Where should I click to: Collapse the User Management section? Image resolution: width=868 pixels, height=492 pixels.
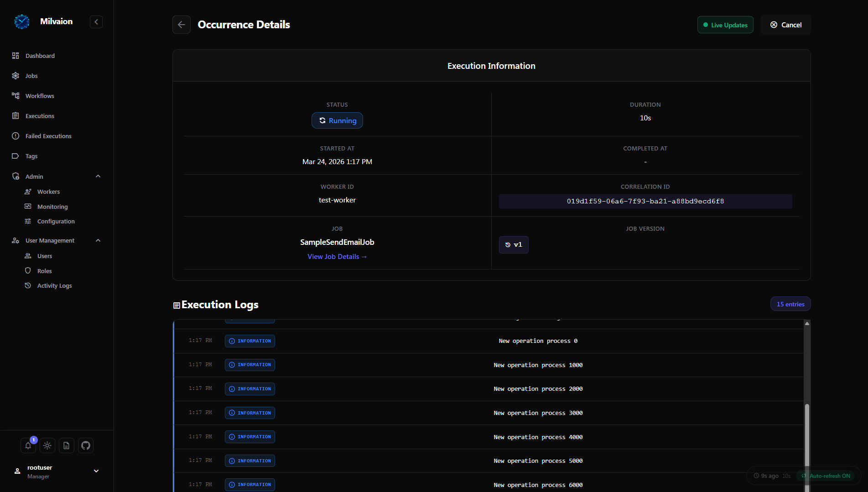(x=98, y=240)
